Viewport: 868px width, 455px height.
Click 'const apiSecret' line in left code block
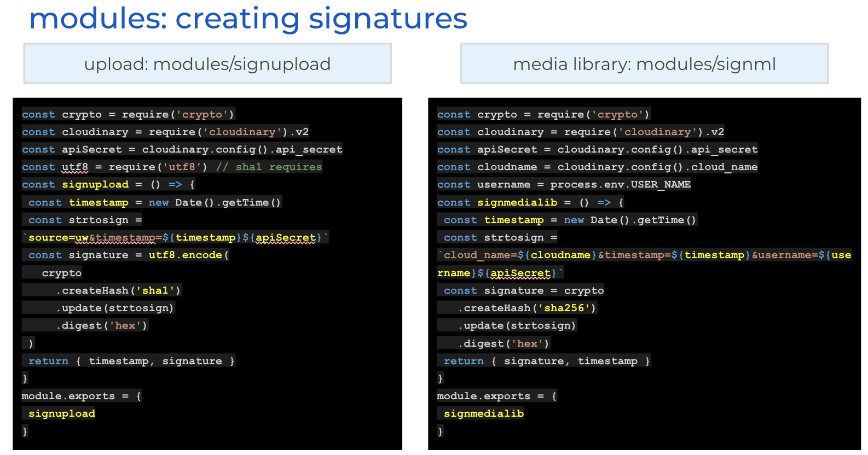[182, 149]
